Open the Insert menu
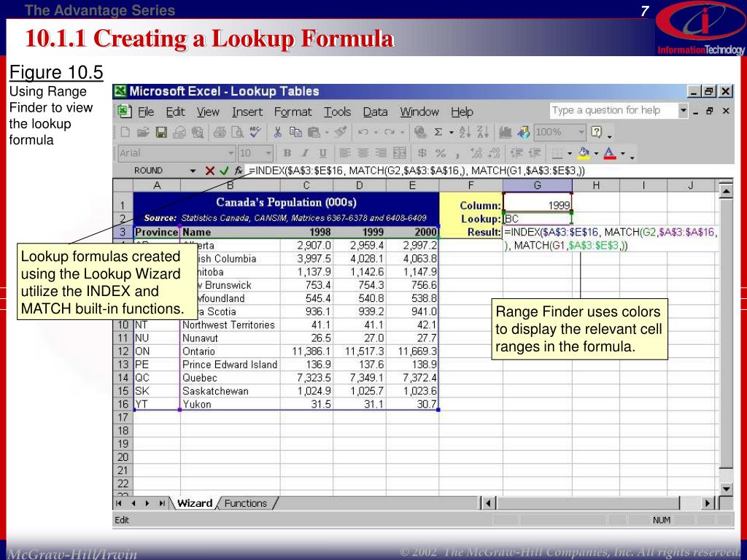This screenshot has height=560, width=747. click(247, 112)
